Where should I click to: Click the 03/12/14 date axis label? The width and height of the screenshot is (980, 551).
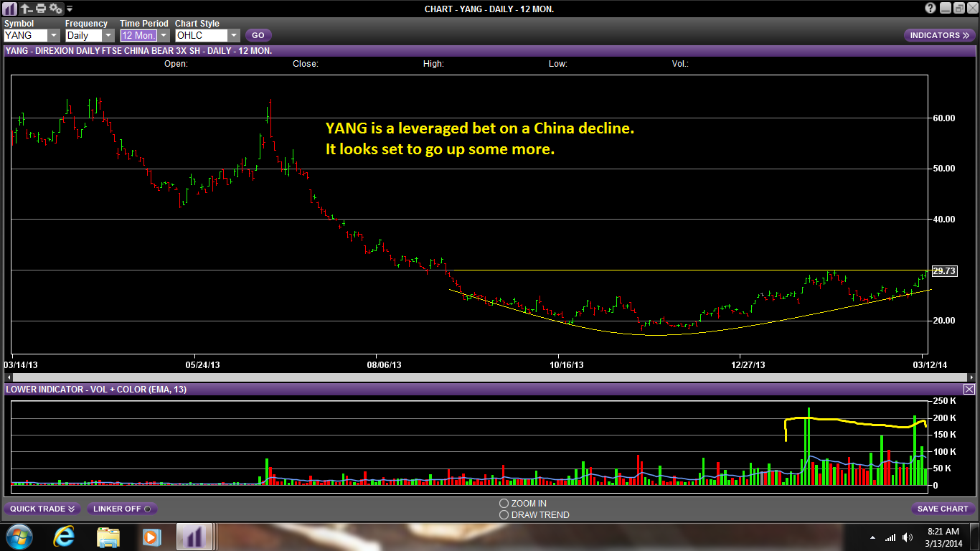[x=930, y=364]
